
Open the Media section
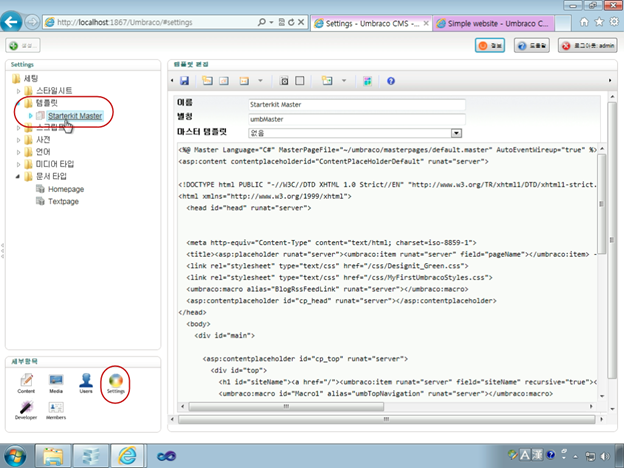click(56, 384)
